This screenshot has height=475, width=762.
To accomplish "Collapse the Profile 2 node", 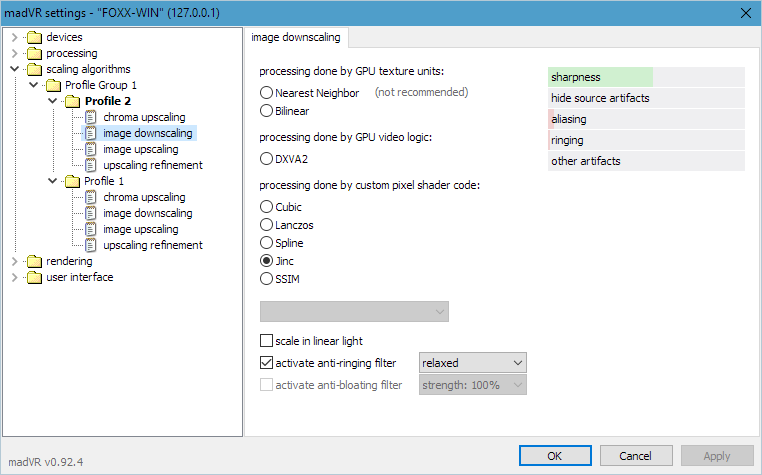I will [x=52, y=101].
